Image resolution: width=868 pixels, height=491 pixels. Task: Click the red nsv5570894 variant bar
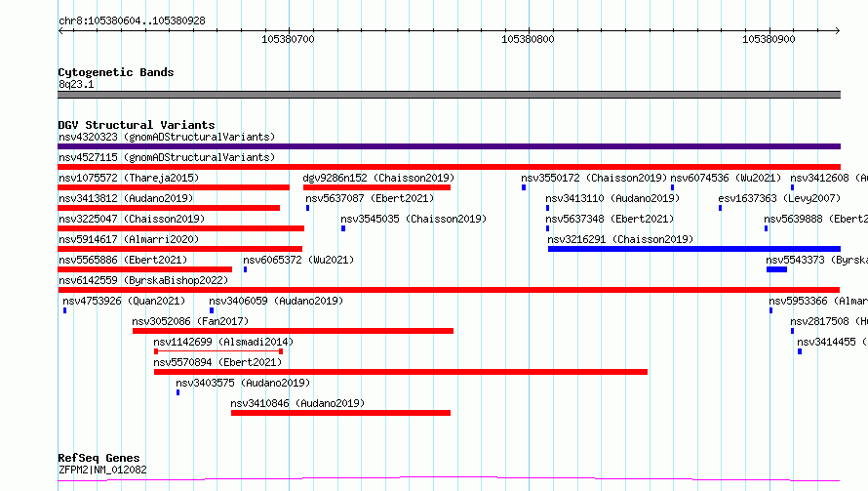(x=401, y=372)
